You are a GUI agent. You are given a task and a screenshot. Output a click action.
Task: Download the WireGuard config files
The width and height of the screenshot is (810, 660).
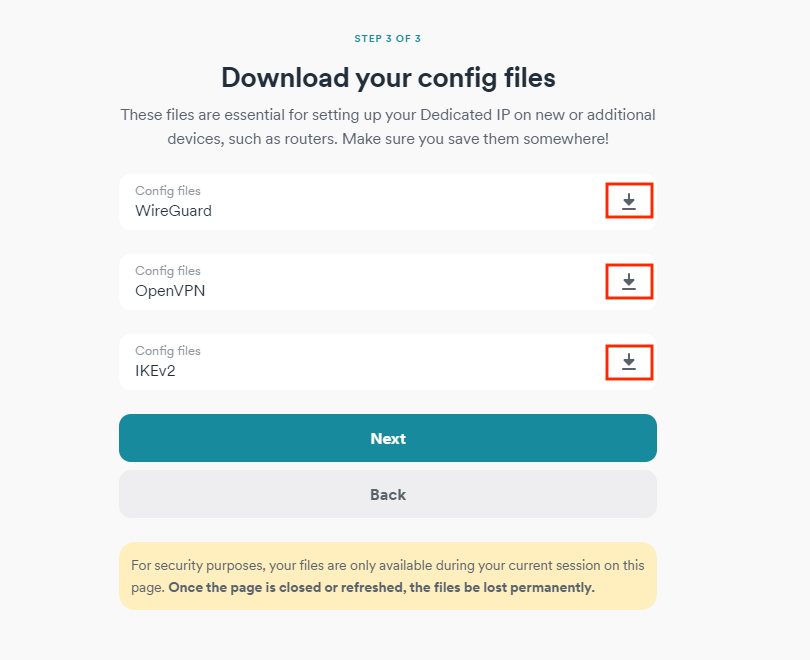(x=629, y=201)
